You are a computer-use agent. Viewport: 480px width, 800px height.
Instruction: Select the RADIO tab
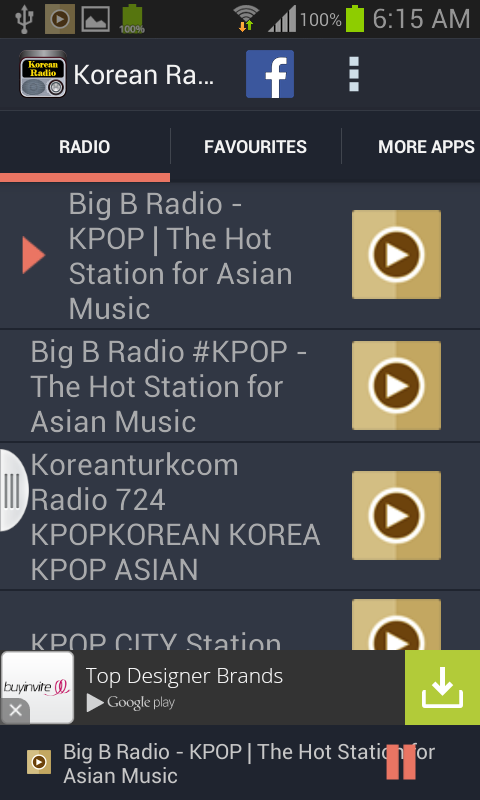pyautogui.click(x=85, y=147)
